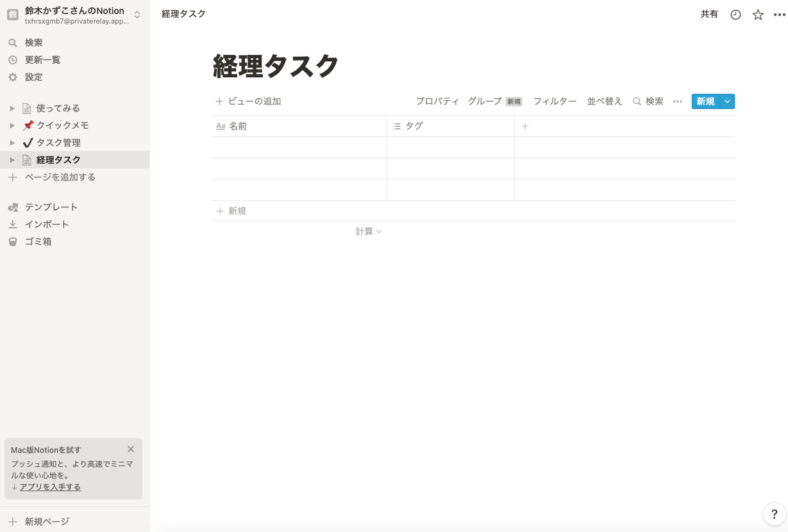Screen dimensions: 788x532
Task: Expand the 経理タスク page tree
Action: click(x=12, y=160)
